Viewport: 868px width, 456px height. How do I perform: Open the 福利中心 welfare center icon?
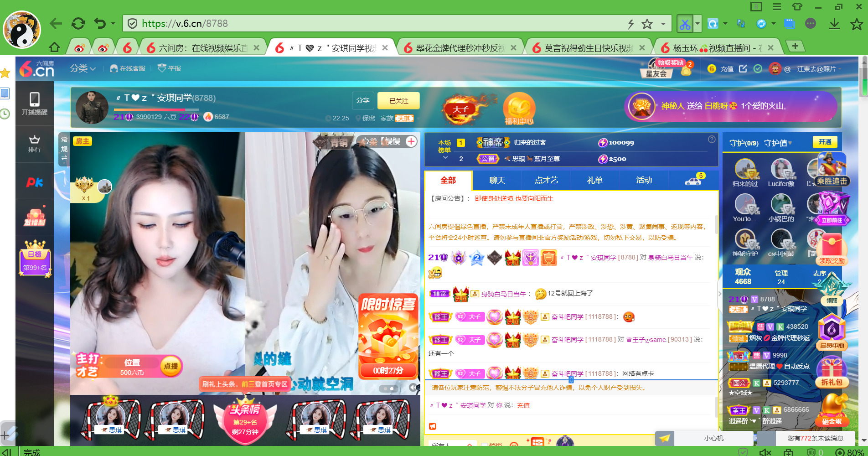[519, 109]
